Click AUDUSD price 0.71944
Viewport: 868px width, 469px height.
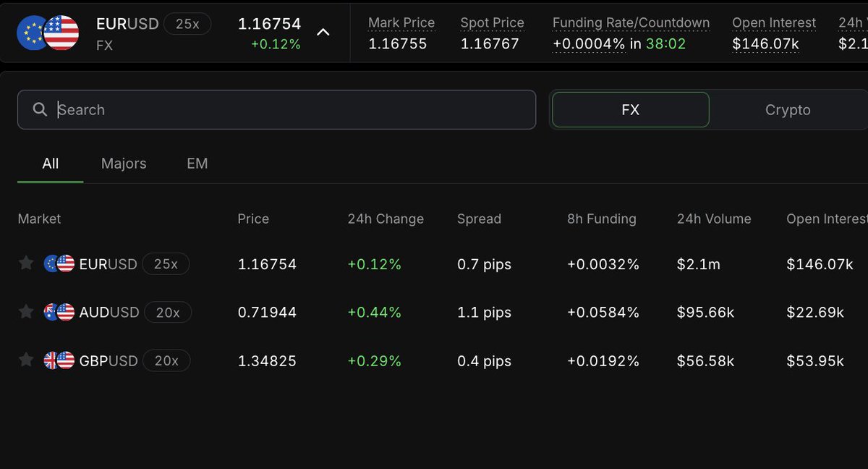(x=267, y=312)
